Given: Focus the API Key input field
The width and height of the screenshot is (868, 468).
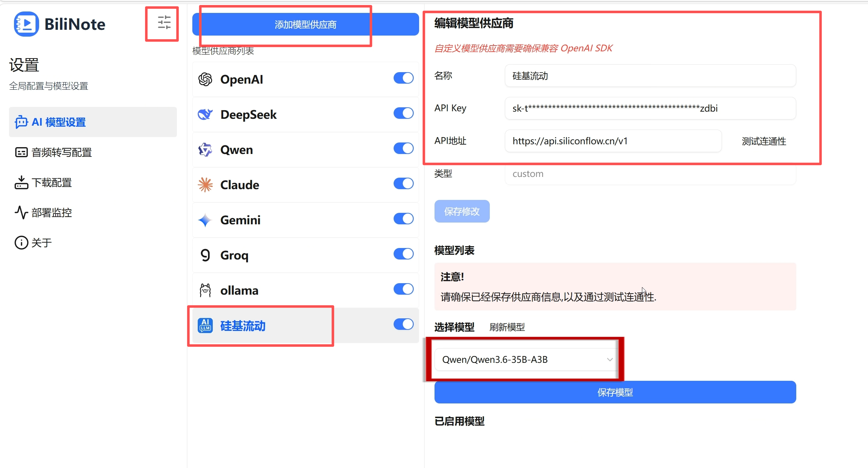Looking at the screenshot, I should 651,108.
